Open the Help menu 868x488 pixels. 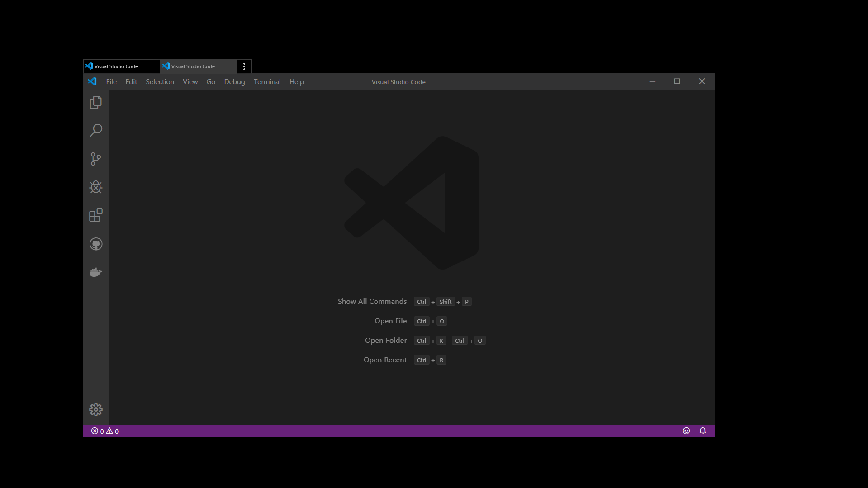(x=297, y=82)
